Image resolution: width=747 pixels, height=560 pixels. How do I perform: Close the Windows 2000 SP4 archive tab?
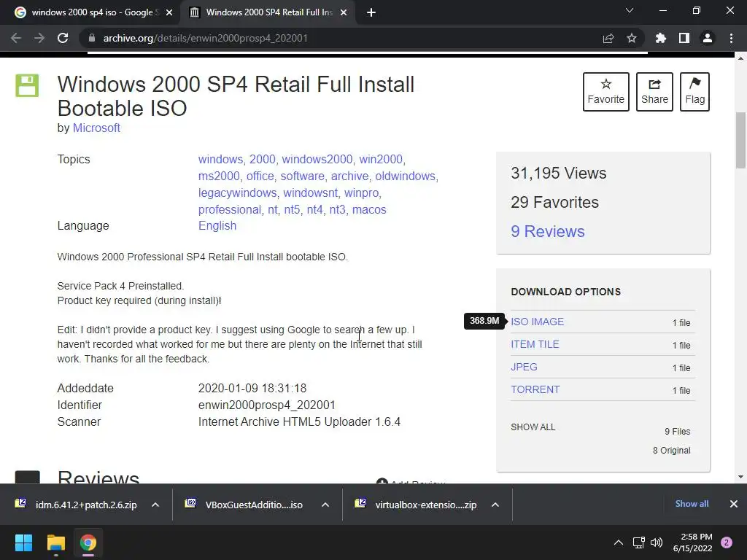(x=344, y=12)
